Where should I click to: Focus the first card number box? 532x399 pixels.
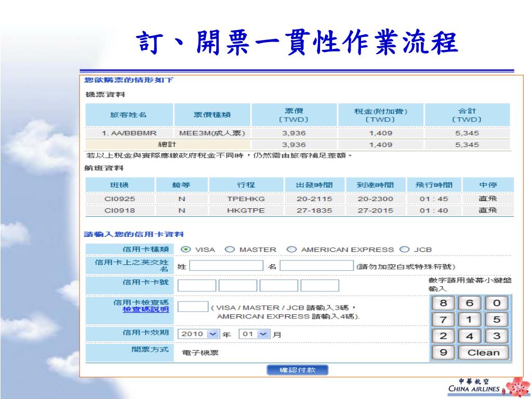(197, 286)
